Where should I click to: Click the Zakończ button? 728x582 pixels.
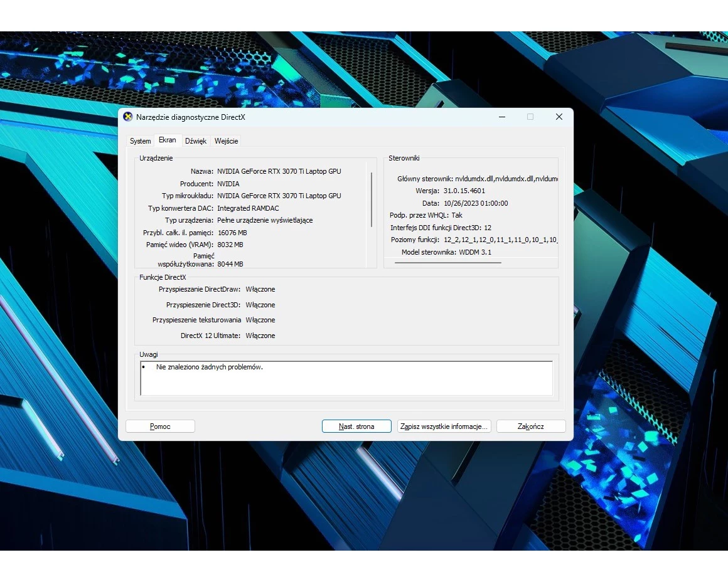pyautogui.click(x=531, y=426)
